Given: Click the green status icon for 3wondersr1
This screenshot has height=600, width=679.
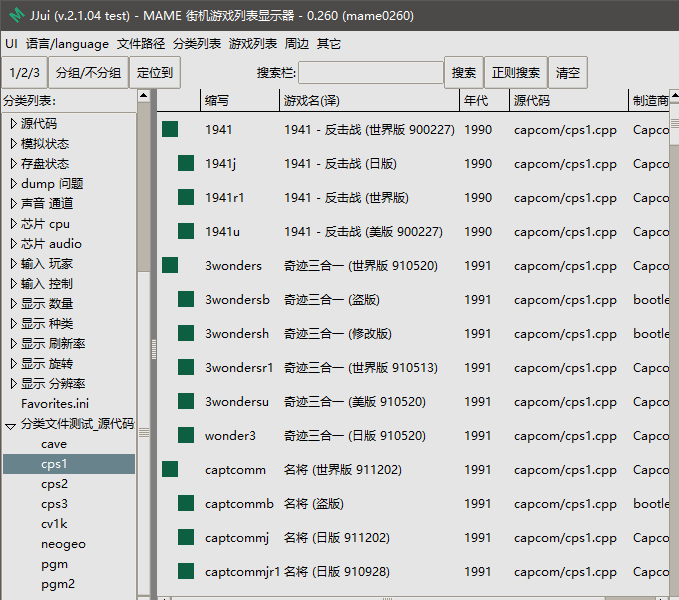Looking at the screenshot, I should 186,367.
